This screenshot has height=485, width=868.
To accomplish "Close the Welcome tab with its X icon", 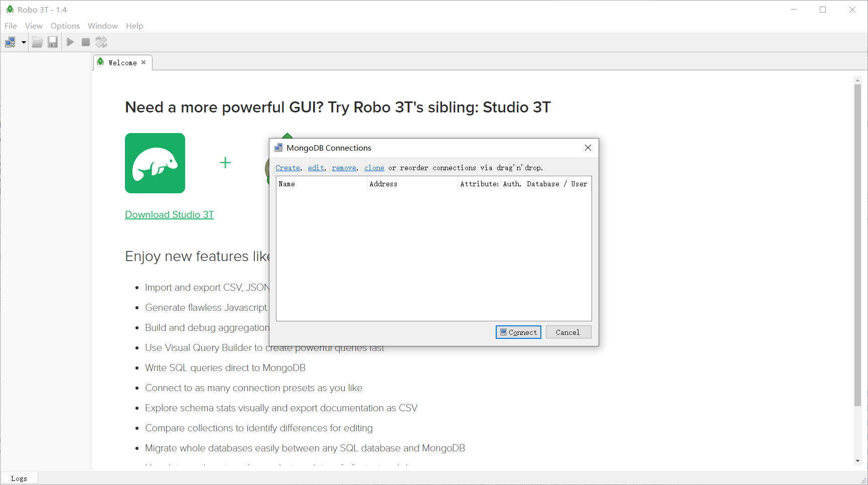I will point(143,62).
